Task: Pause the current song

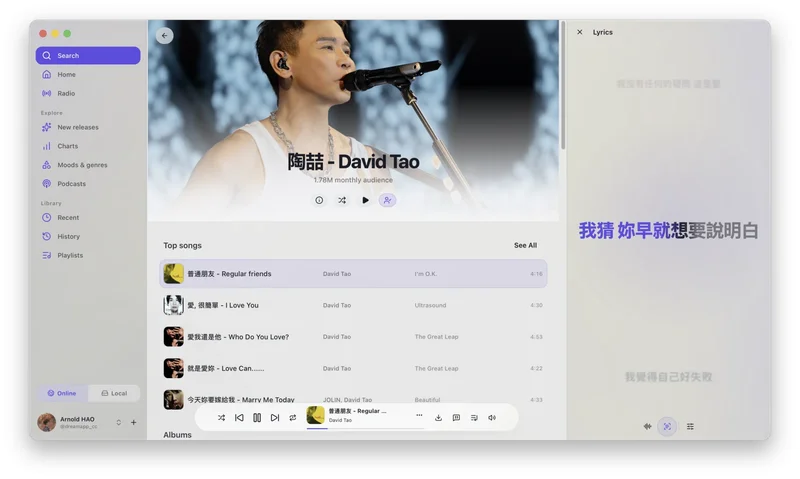Action: (257, 418)
